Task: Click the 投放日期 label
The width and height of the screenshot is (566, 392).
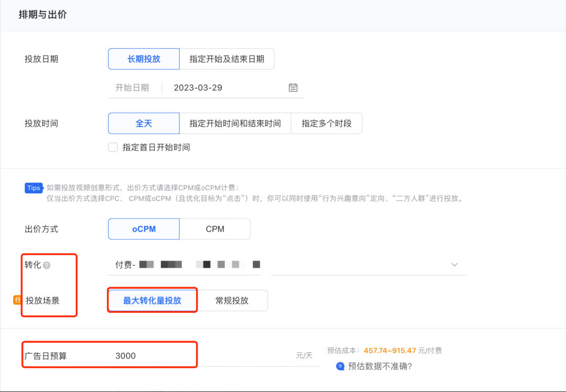Action: pos(41,59)
